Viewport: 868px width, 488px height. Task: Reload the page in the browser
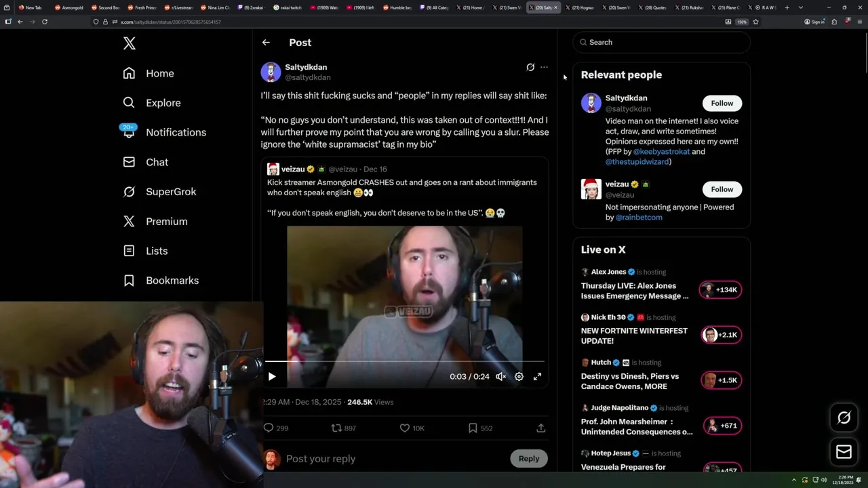pyautogui.click(x=45, y=22)
